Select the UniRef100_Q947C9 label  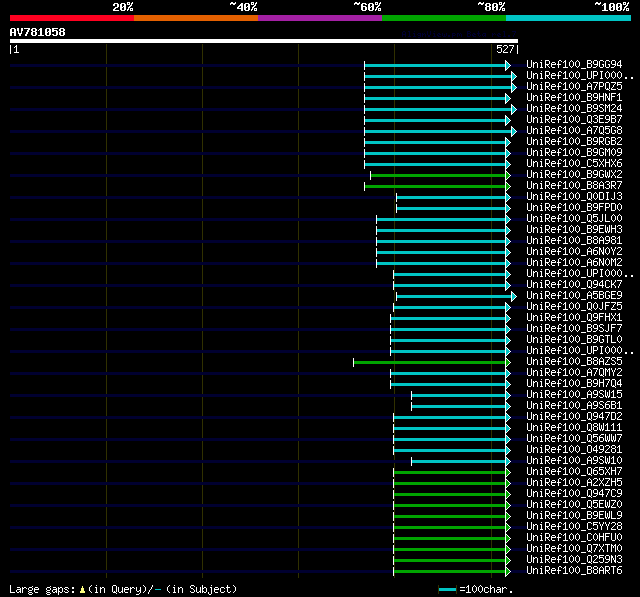[x=574, y=494]
